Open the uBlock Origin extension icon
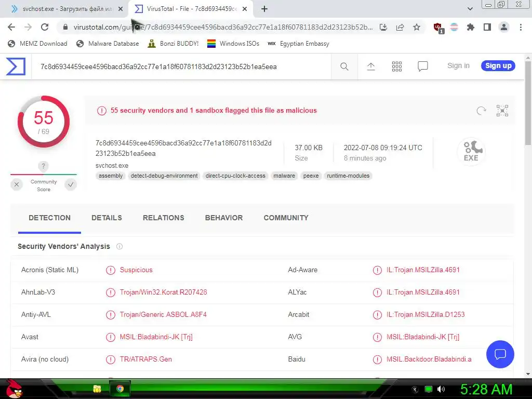The width and height of the screenshot is (532, 399). tap(438, 28)
